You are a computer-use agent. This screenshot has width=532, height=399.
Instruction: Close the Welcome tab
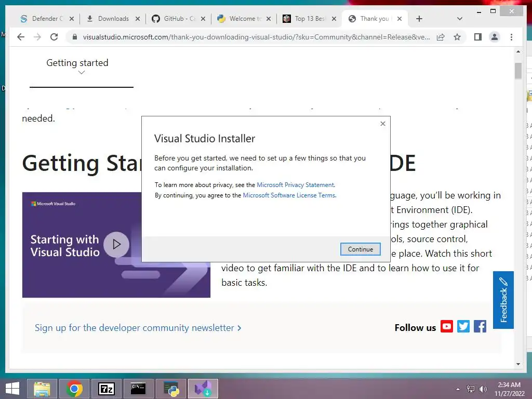pos(269,19)
